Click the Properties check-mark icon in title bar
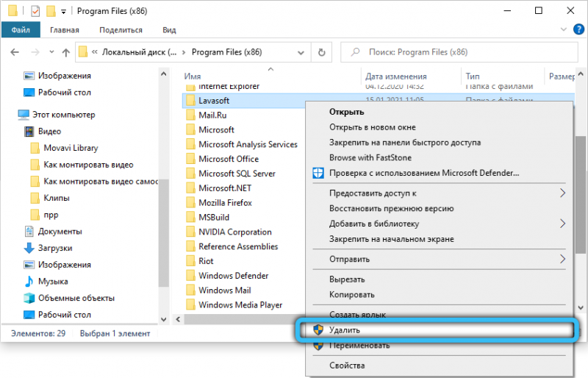Viewport: 588px width, 378px height. 35,11
